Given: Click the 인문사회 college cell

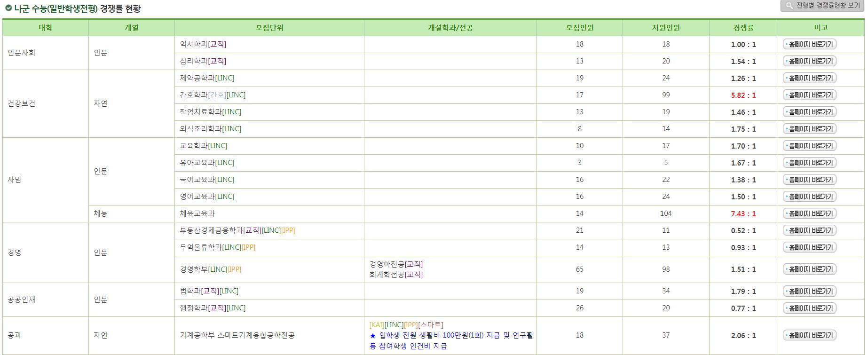Looking at the screenshot, I should 46,53.
